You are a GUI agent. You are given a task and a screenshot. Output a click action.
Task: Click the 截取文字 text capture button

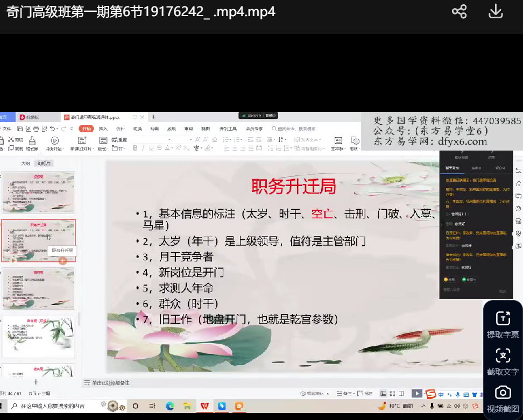click(x=503, y=361)
